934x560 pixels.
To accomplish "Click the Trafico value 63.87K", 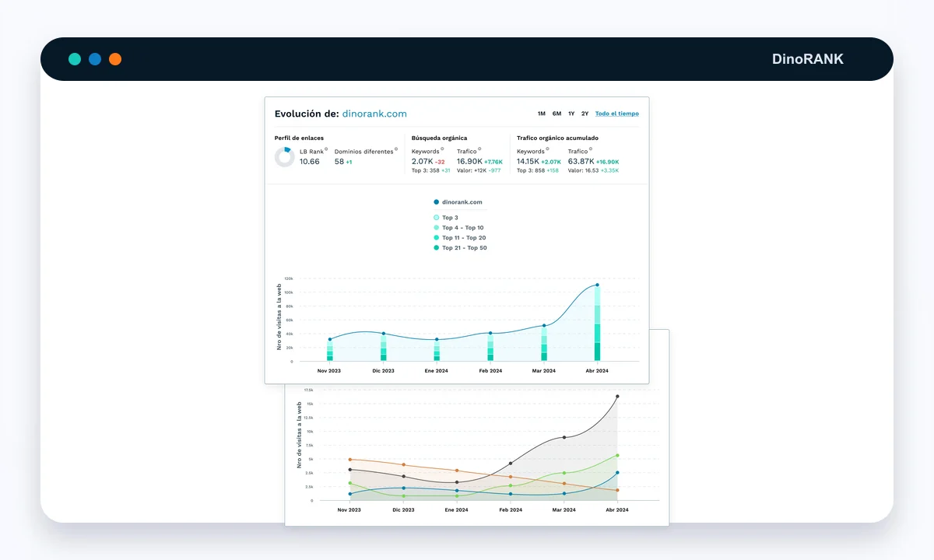I will [x=581, y=162].
